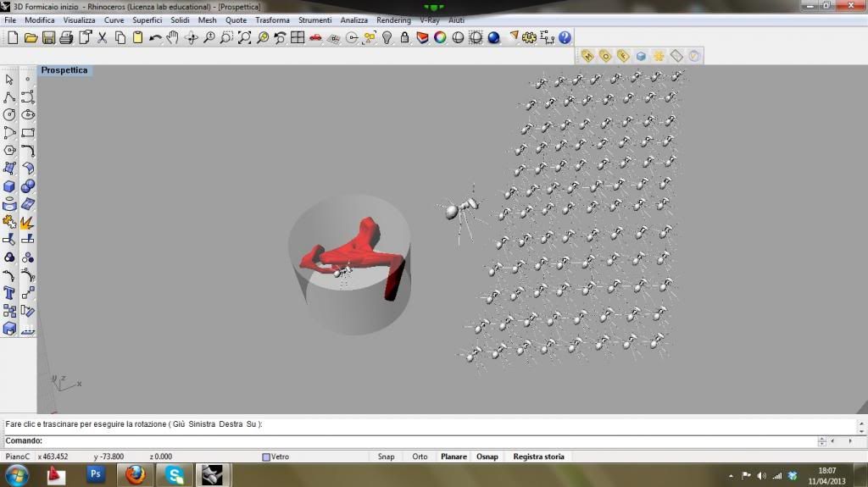
Task: Open Photoshop from the taskbar
Action: click(95, 475)
